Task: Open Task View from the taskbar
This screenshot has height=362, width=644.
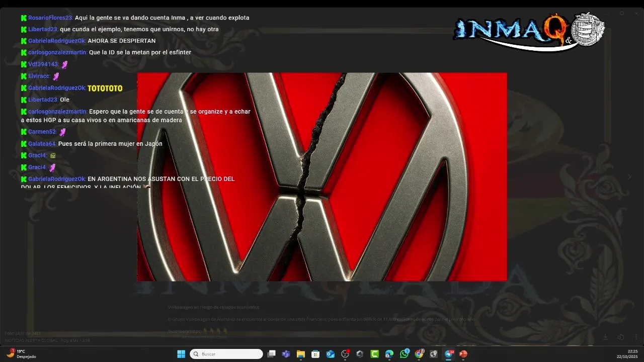Action: (271, 354)
